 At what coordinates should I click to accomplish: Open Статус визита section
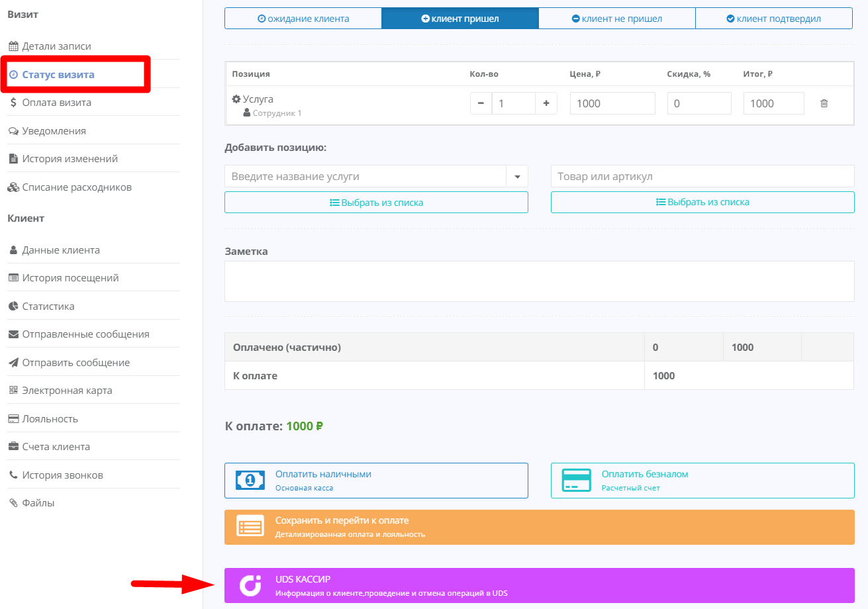(x=58, y=75)
